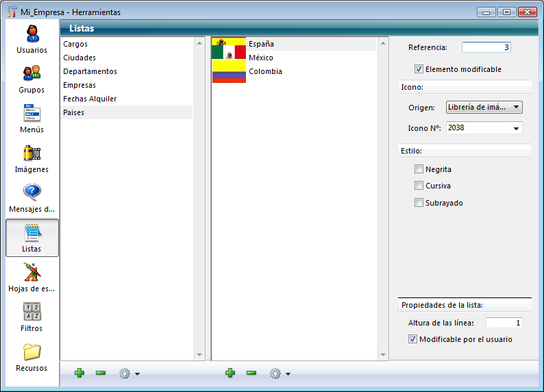This screenshot has width=544, height=392.
Task: Remove selected list with green minus under lists panel
Action: pos(101,373)
